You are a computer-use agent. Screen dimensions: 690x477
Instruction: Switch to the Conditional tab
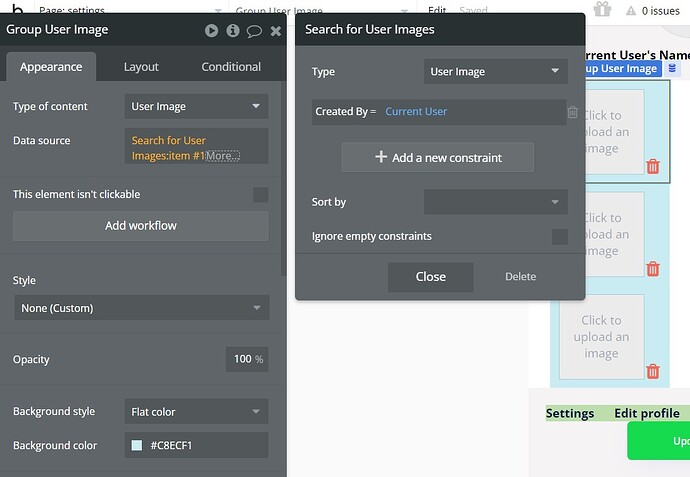[231, 67]
